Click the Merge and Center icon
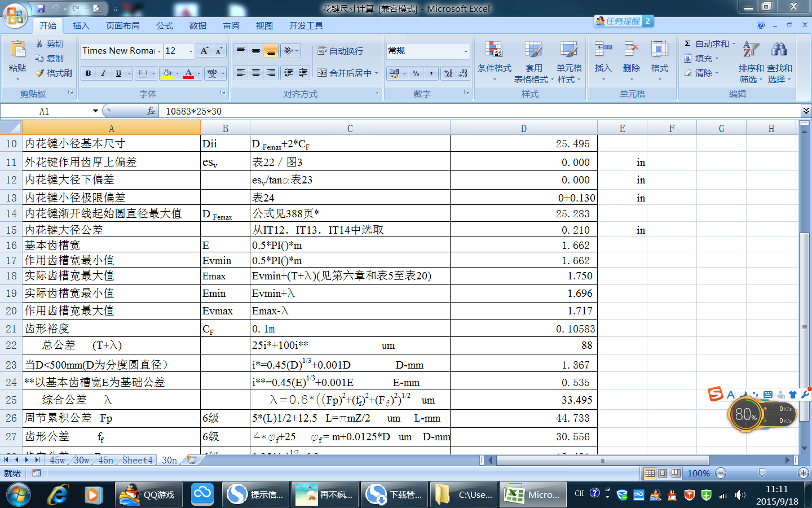The image size is (812, 508). (322, 73)
